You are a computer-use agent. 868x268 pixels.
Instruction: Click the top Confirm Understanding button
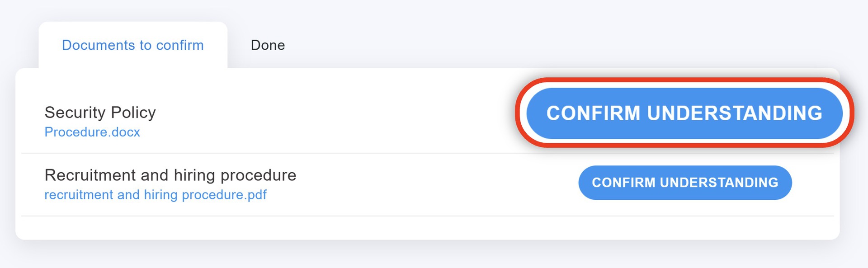[x=684, y=113]
